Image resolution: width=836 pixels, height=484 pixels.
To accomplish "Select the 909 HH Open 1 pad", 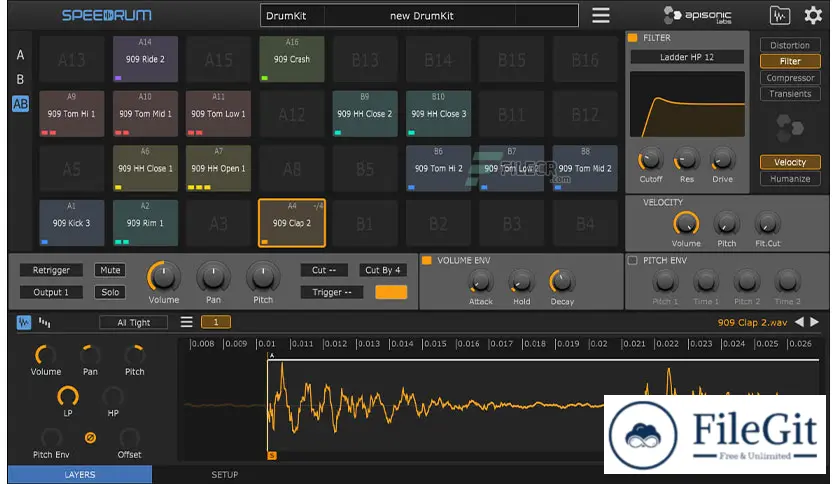I will pos(219,168).
